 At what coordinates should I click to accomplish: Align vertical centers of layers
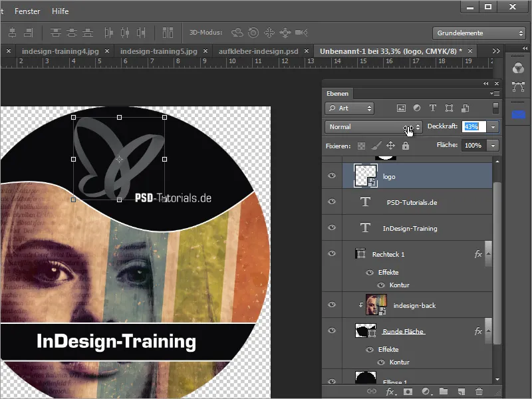pyautogui.click(x=72, y=33)
